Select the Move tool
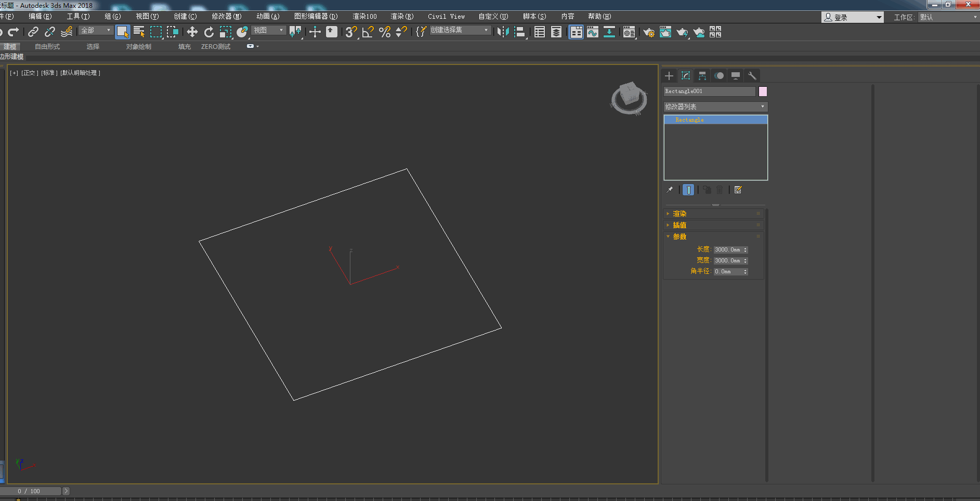The image size is (980, 501). click(192, 32)
